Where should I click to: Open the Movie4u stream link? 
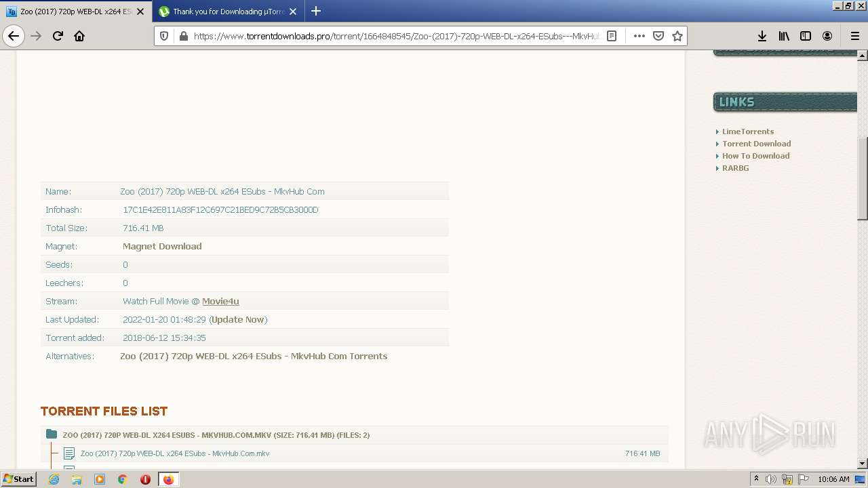point(220,301)
